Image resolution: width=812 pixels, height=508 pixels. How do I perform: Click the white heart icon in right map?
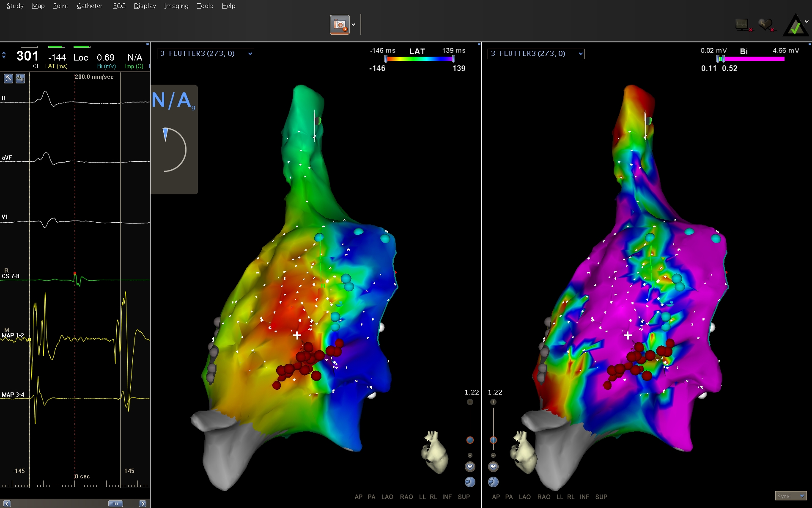(493, 467)
